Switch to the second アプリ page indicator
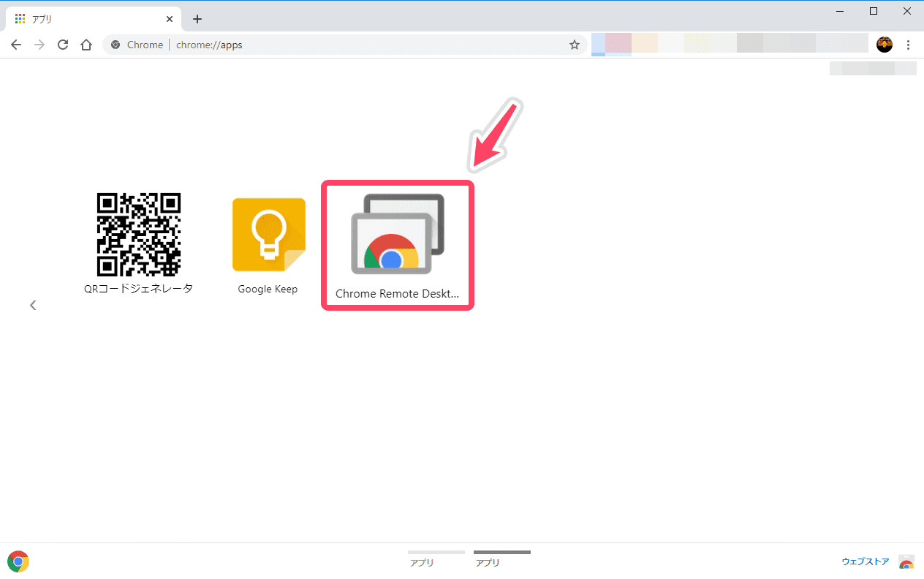 tap(502, 559)
